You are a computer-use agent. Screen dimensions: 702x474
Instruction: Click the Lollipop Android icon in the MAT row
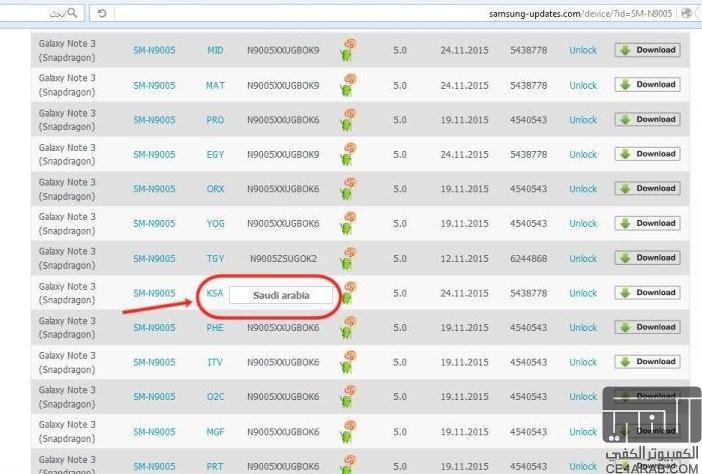[x=348, y=85]
